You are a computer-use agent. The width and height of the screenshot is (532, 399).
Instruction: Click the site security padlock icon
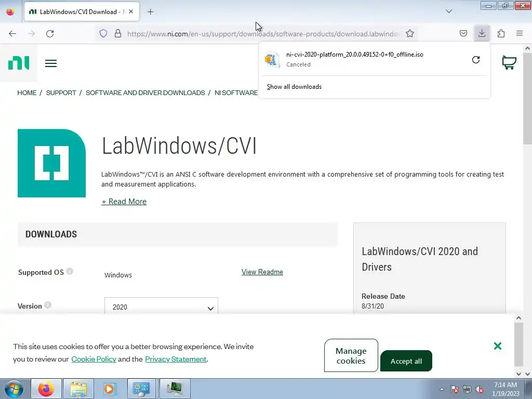(x=118, y=34)
